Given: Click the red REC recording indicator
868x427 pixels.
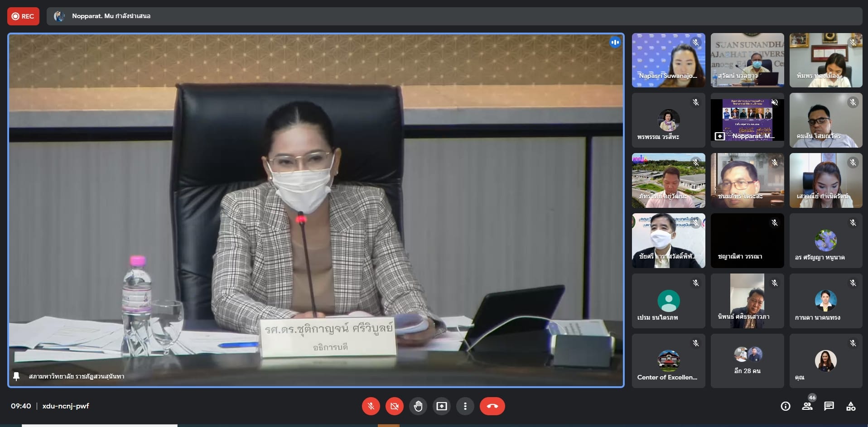Looking at the screenshot, I should (x=23, y=16).
